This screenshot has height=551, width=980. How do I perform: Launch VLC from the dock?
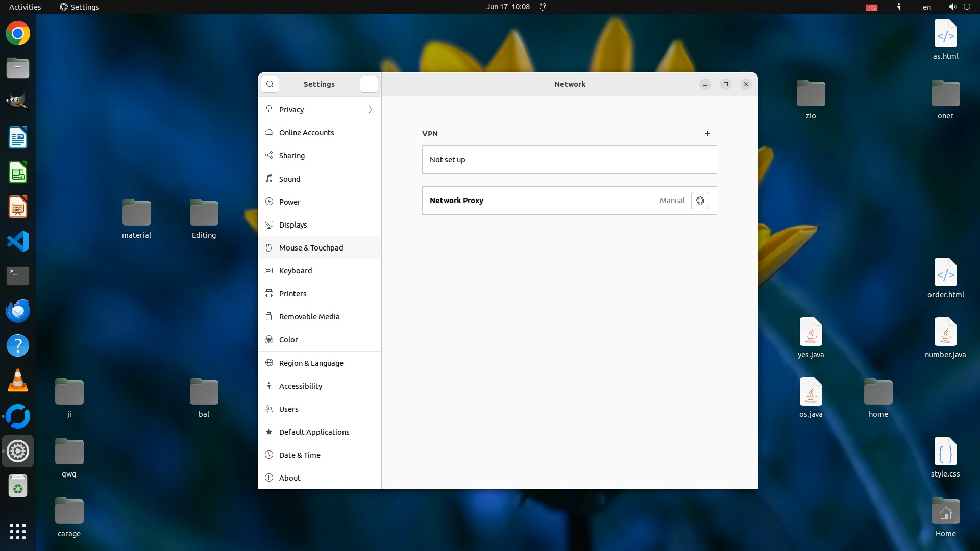(18, 381)
